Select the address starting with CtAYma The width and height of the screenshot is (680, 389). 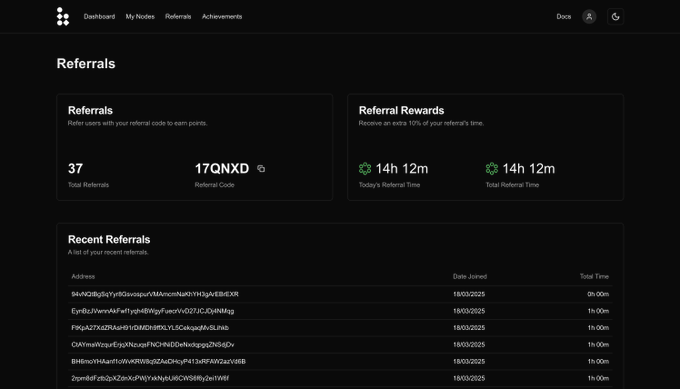click(153, 345)
